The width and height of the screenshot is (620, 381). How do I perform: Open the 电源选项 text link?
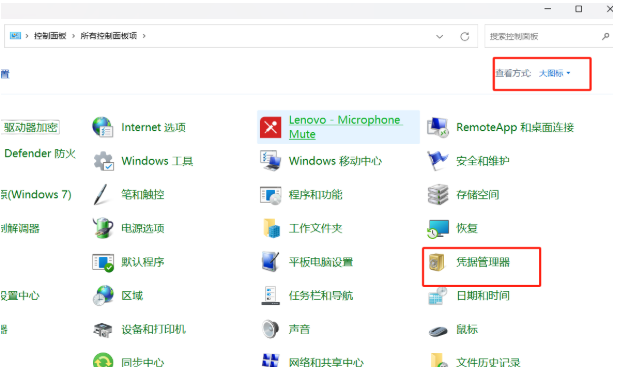tap(143, 228)
